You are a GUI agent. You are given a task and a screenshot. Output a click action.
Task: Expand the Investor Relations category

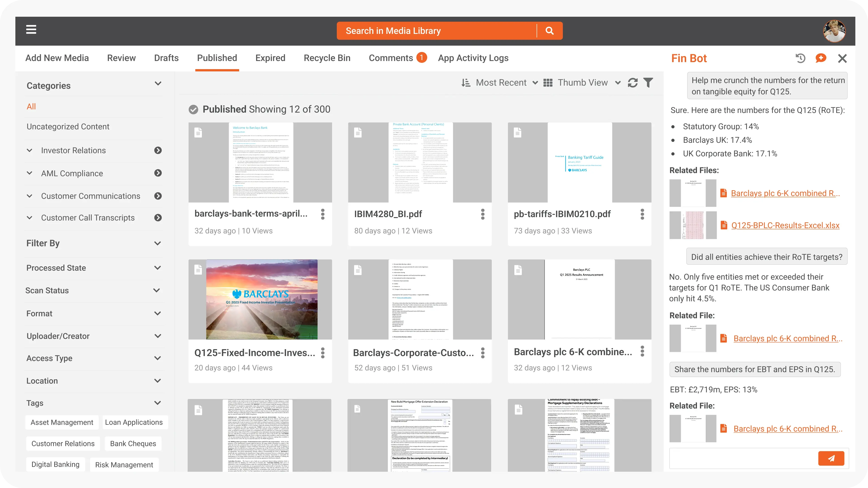pyautogui.click(x=30, y=150)
